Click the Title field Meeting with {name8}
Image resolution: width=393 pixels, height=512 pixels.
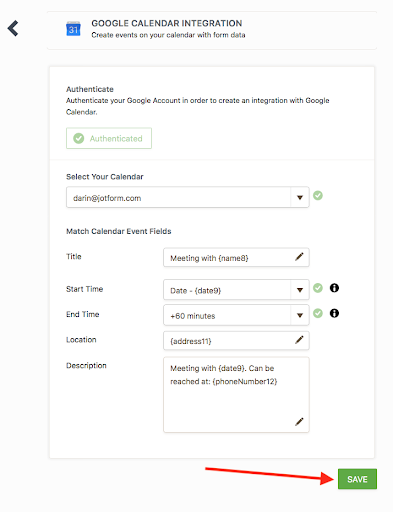(236, 257)
